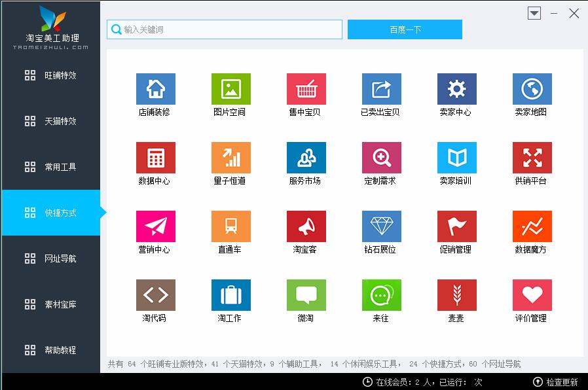Click the magnifier icon in search box
This screenshot has height=390, width=588.
click(117, 29)
